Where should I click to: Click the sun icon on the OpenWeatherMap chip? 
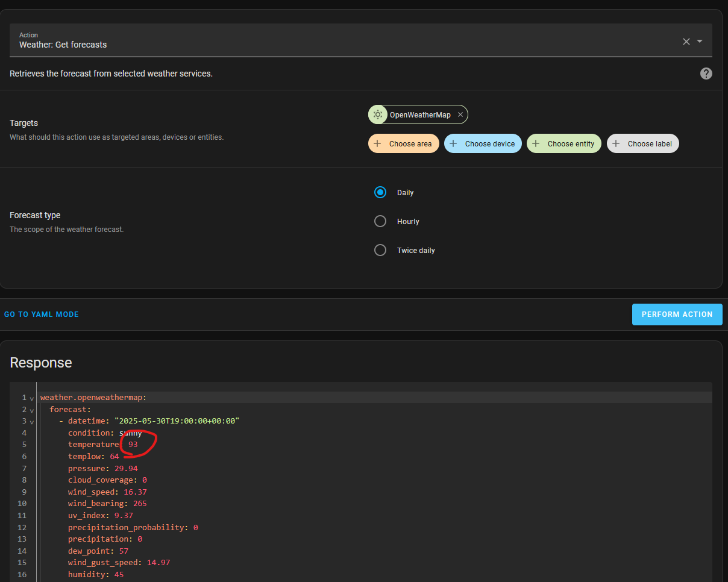(378, 114)
